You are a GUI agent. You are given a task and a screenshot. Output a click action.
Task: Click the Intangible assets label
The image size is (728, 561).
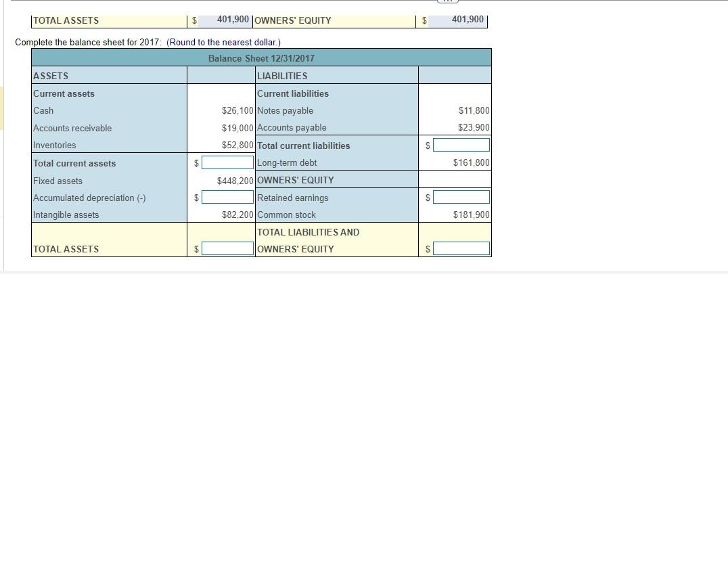(x=66, y=215)
